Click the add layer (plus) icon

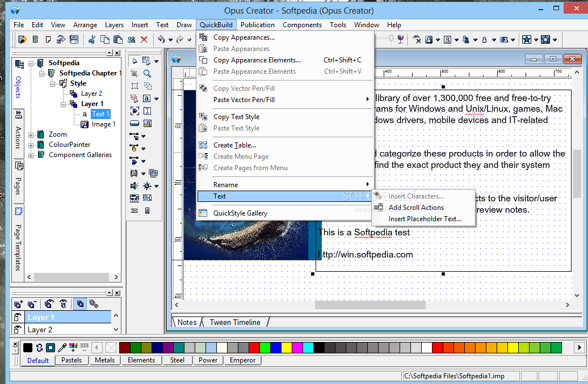click(18, 304)
